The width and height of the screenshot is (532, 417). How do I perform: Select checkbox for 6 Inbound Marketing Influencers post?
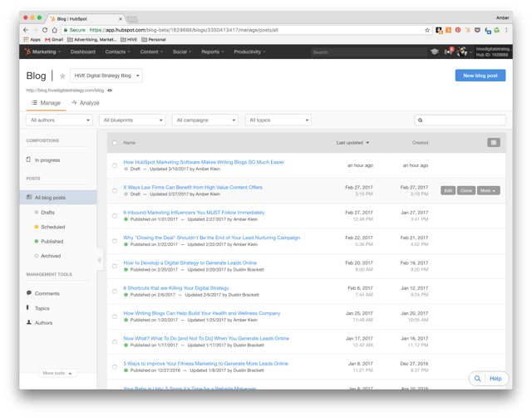point(115,216)
